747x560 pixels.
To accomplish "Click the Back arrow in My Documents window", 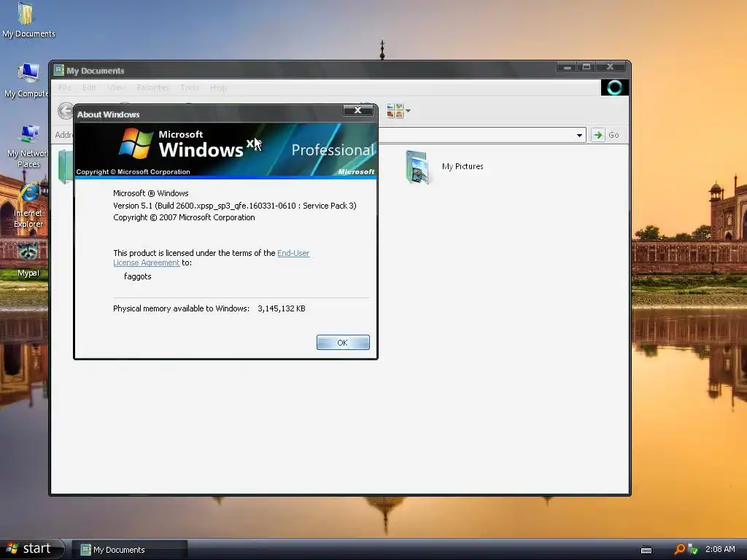I will pyautogui.click(x=66, y=111).
